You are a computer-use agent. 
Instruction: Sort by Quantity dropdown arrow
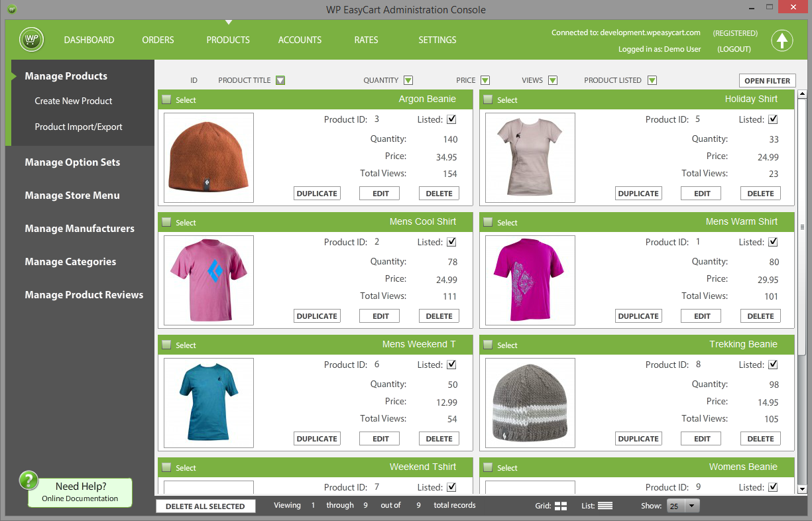408,80
